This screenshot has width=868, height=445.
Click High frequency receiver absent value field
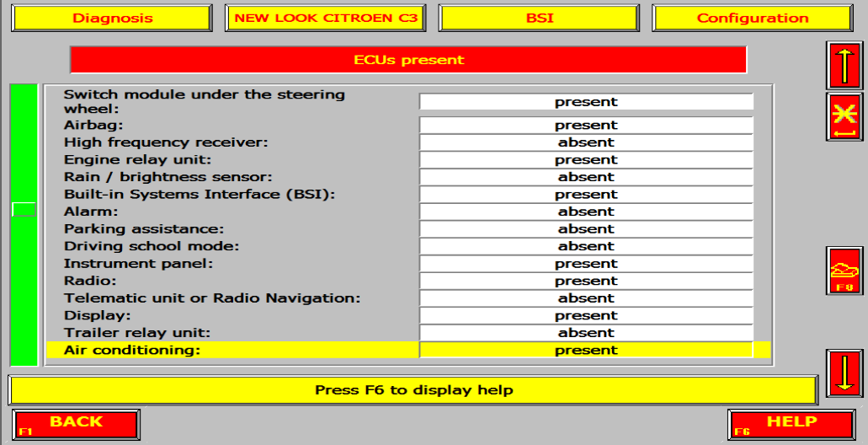586,142
